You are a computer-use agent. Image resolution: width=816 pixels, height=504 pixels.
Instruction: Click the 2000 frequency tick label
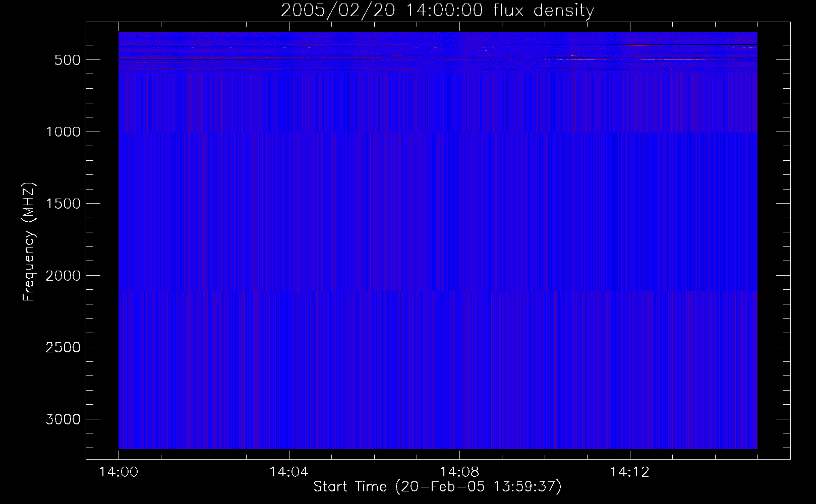63,276
